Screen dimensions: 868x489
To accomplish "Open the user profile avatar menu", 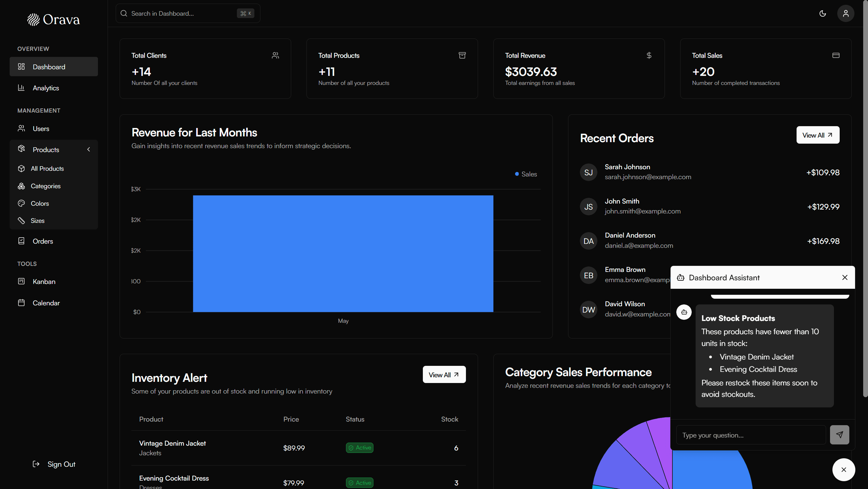I will pos(845,14).
